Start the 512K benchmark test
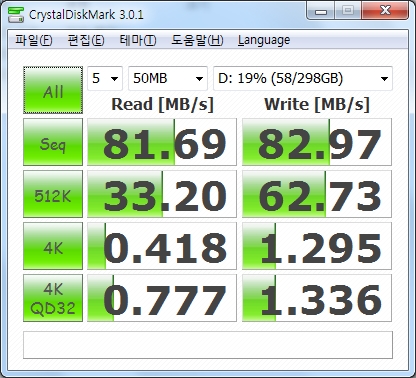Viewport: 416px width, 378px height. coord(53,194)
